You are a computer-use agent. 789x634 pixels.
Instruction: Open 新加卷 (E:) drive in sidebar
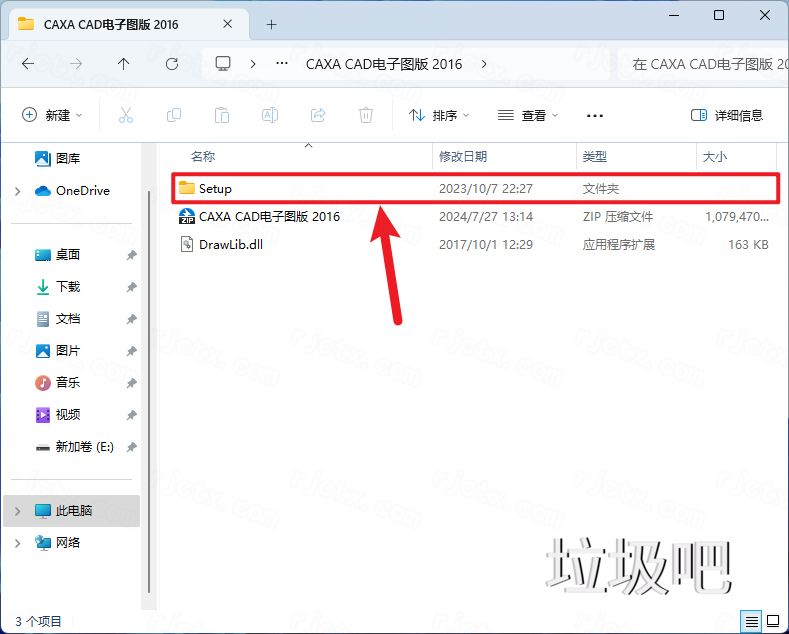[74, 446]
